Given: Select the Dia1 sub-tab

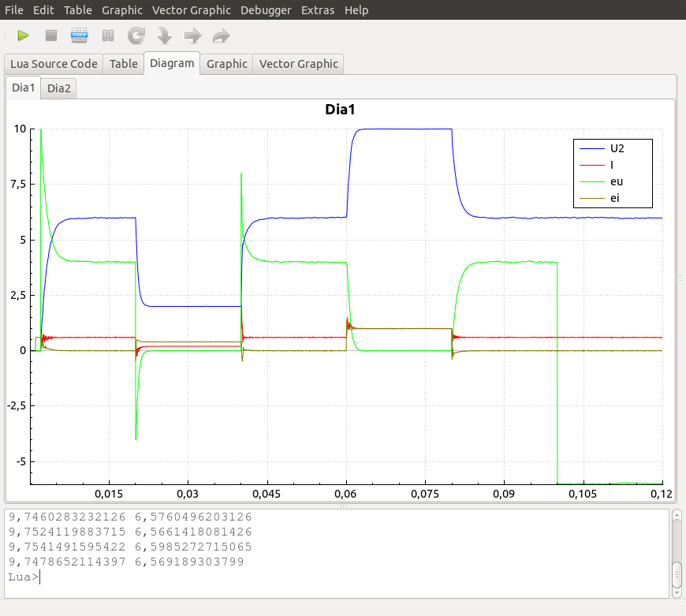Looking at the screenshot, I should coord(23,88).
